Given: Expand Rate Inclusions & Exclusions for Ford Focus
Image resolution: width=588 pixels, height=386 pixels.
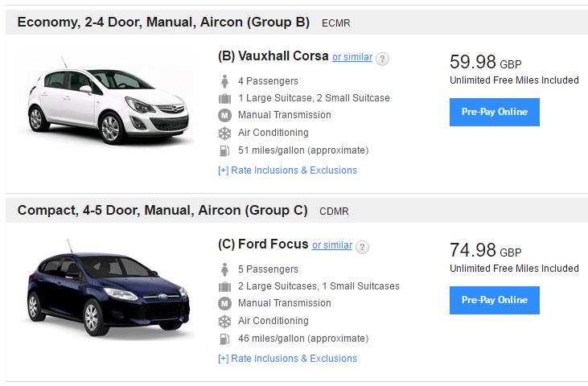Looking at the screenshot, I should pyautogui.click(x=287, y=359).
